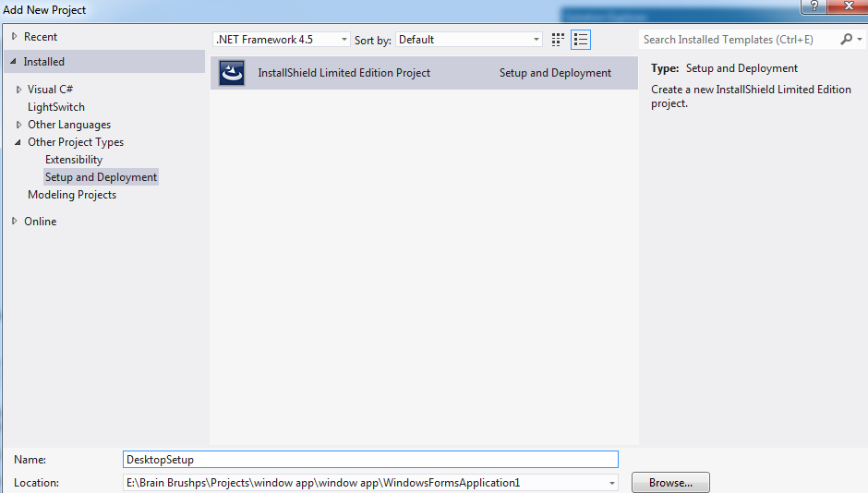This screenshot has width=868, height=493.
Task: Click the Browse... button
Action: coord(670,483)
